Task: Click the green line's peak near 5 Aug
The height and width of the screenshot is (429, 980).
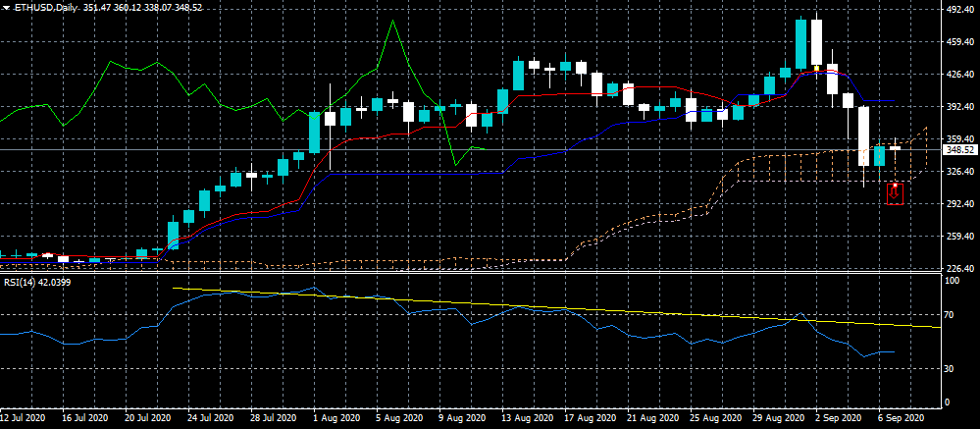Action: point(393,21)
